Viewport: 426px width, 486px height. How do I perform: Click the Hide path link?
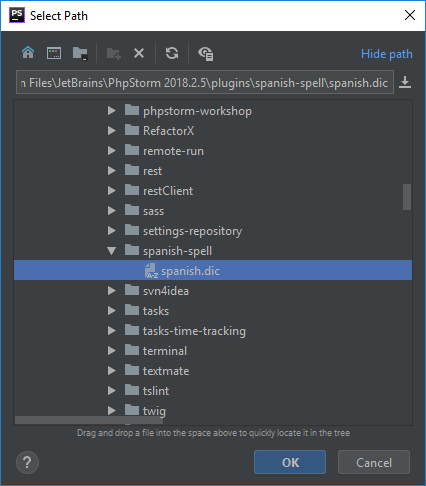pos(387,54)
